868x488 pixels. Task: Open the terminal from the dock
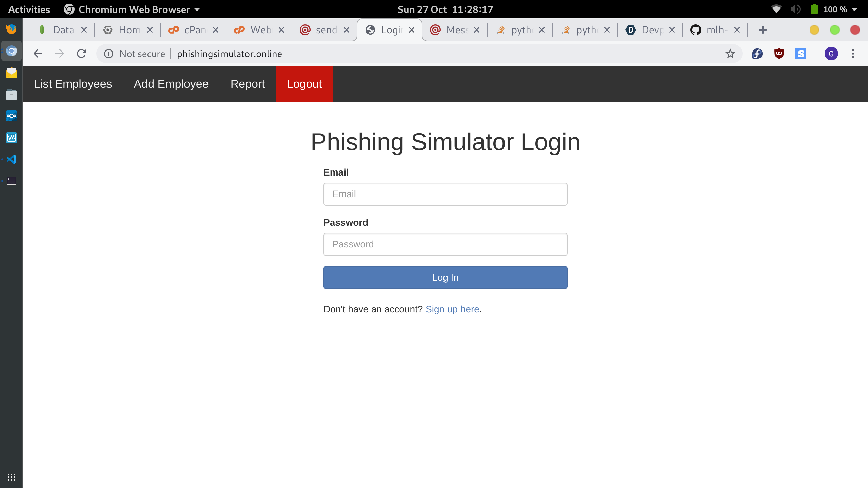(x=12, y=181)
